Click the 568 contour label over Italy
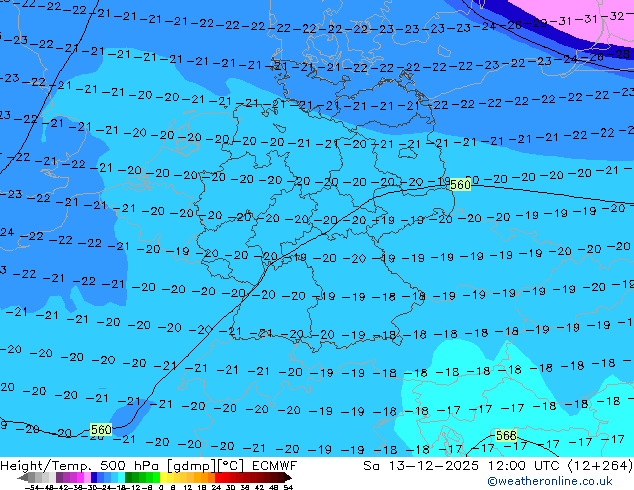This screenshot has width=634, height=490. pos(506,435)
